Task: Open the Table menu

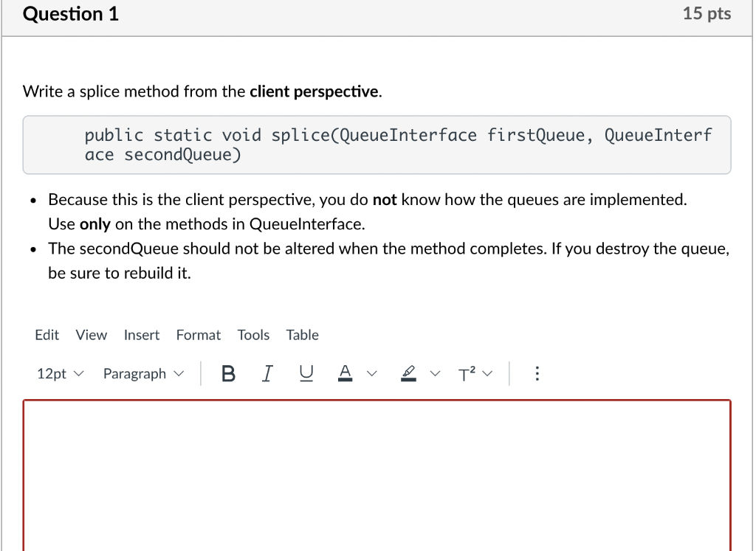Action: pyautogui.click(x=302, y=335)
